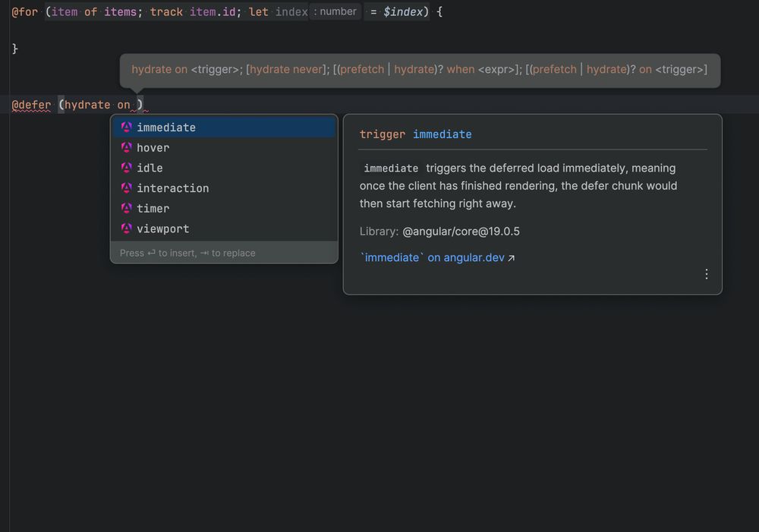
Task: Click 'hydrate on' inside the defer parentheses
Action: 97,105
